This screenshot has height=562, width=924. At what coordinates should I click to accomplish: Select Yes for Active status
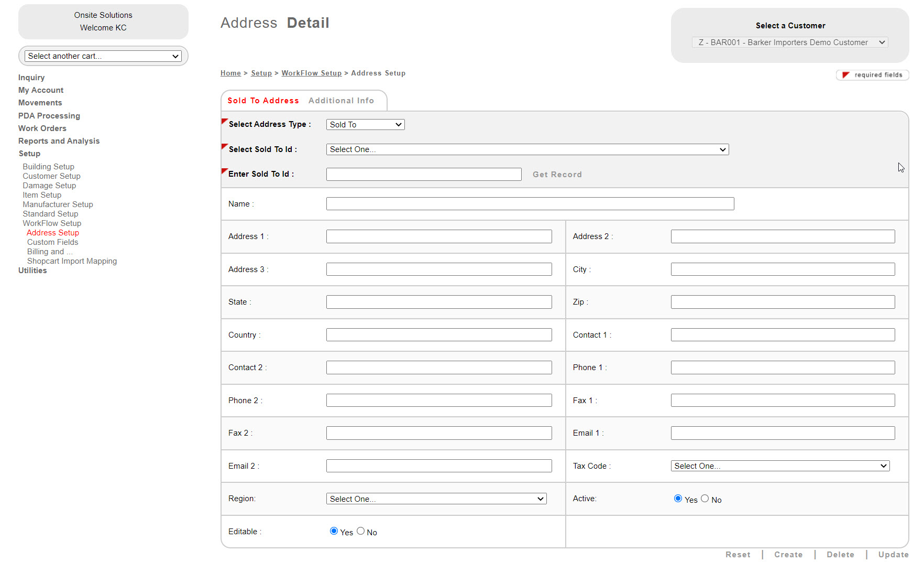(x=678, y=499)
